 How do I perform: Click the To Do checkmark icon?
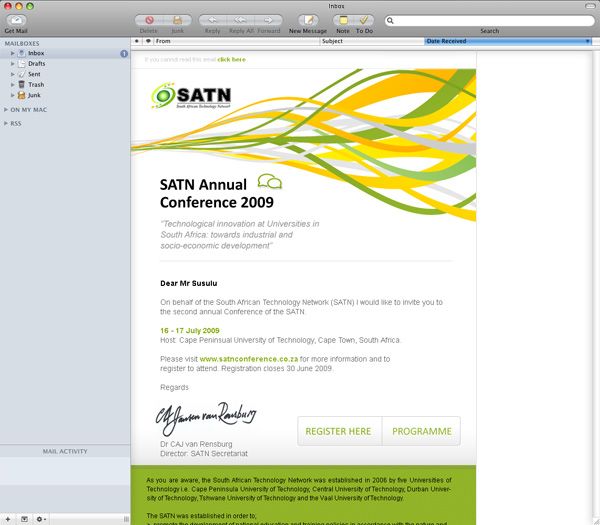[364, 20]
